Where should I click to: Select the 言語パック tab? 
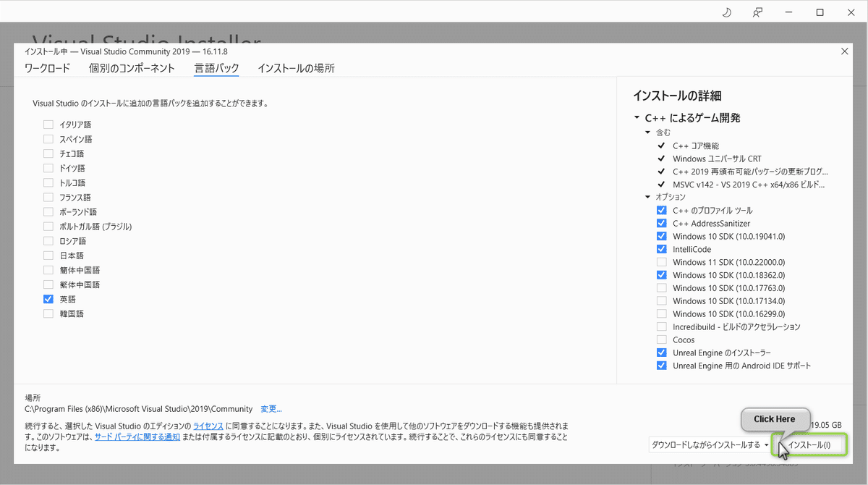[x=216, y=68]
